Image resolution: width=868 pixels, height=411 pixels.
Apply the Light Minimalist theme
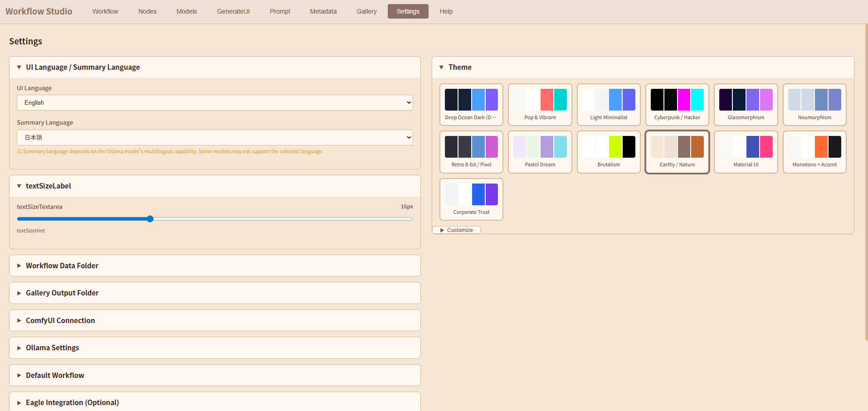tap(609, 105)
